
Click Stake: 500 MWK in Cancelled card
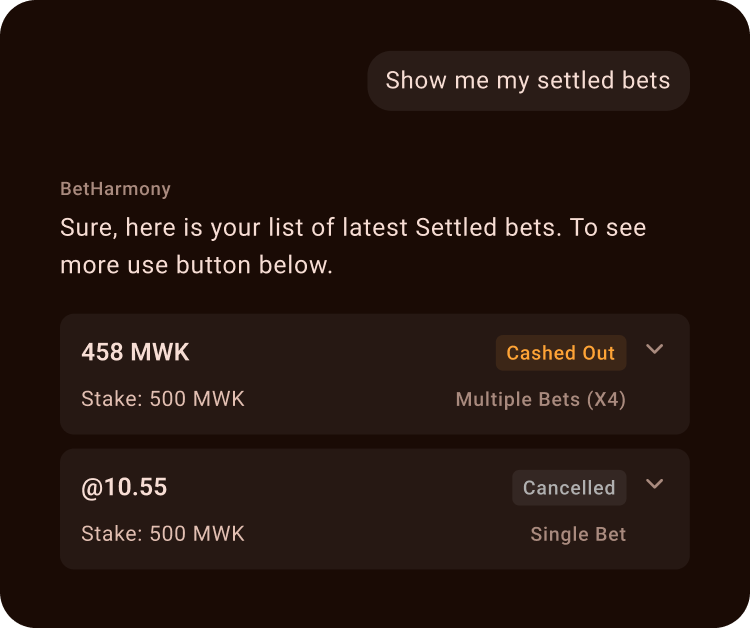coord(163,535)
